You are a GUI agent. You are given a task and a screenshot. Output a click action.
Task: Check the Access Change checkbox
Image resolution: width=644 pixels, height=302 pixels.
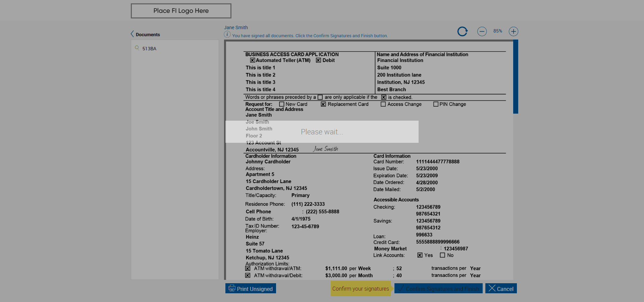click(383, 104)
